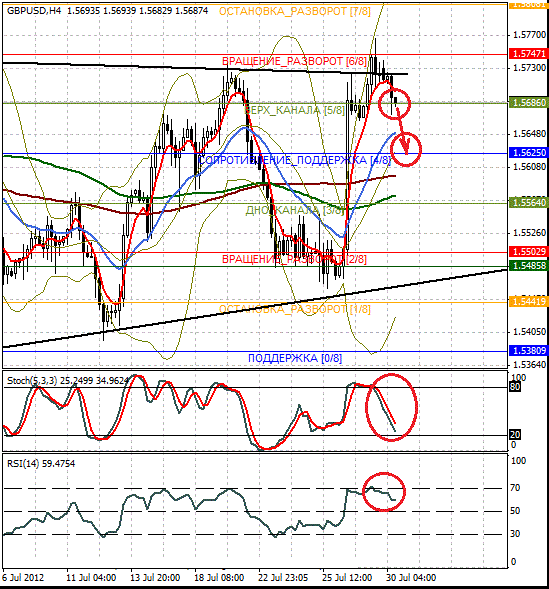This screenshot has height=589, width=549.
Task: Select the 1.56860 price level label
Action: pos(529,102)
